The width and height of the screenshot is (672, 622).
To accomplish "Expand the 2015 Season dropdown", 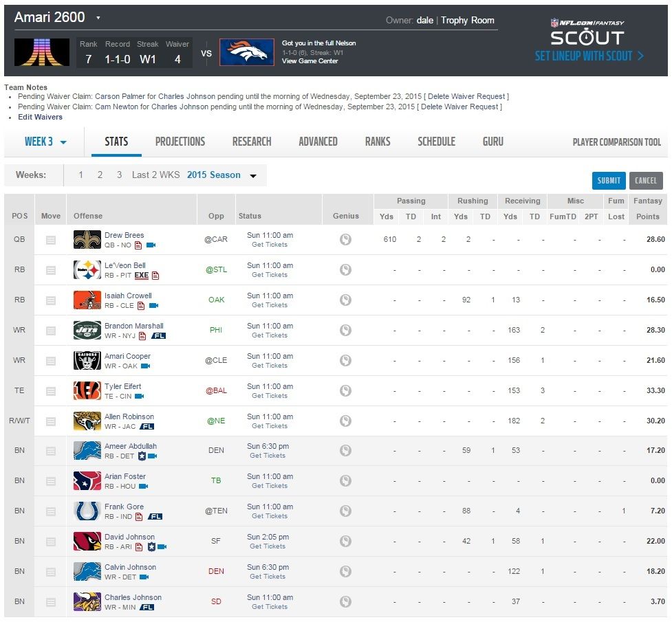I will click(253, 176).
